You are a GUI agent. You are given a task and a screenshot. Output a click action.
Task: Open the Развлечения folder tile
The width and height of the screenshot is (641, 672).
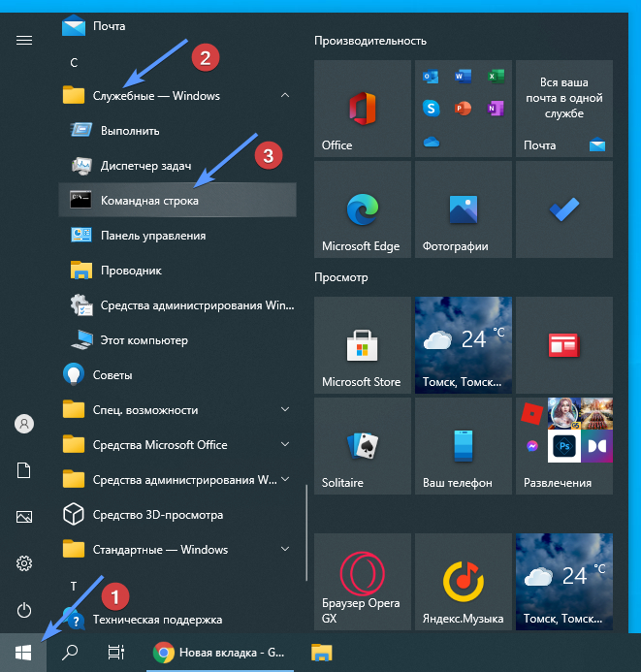[564, 446]
